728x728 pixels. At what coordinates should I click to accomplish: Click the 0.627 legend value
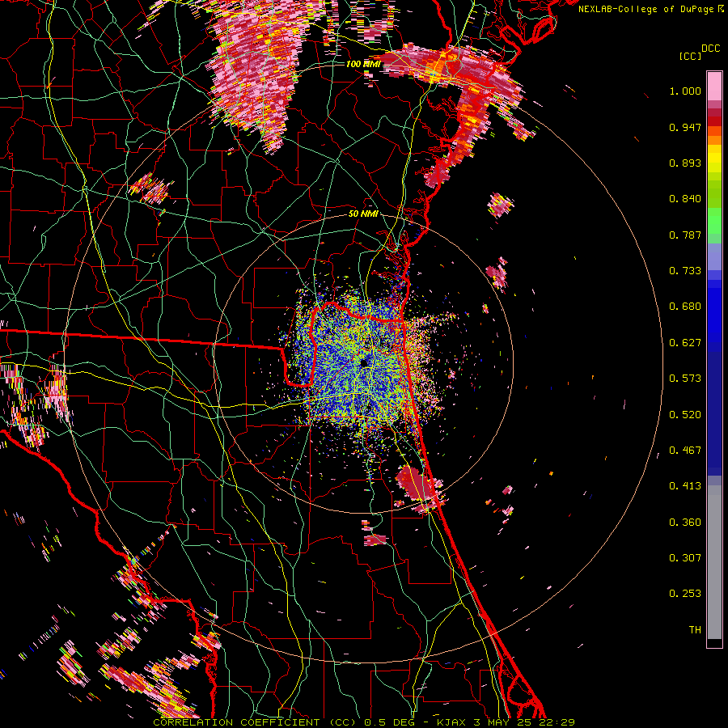[685, 343]
